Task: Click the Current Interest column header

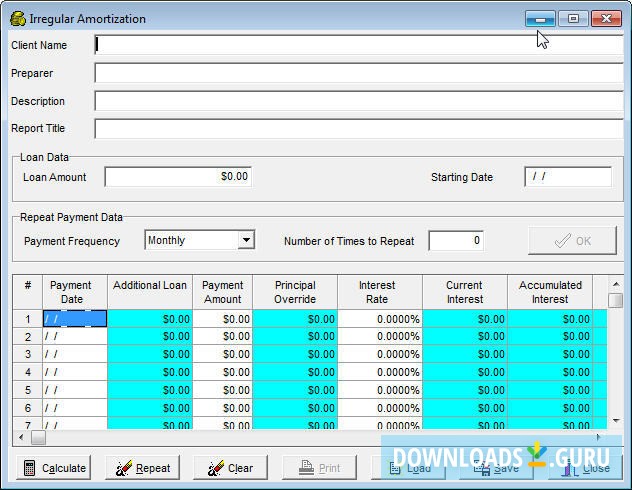Action: pyautogui.click(x=465, y=292)
